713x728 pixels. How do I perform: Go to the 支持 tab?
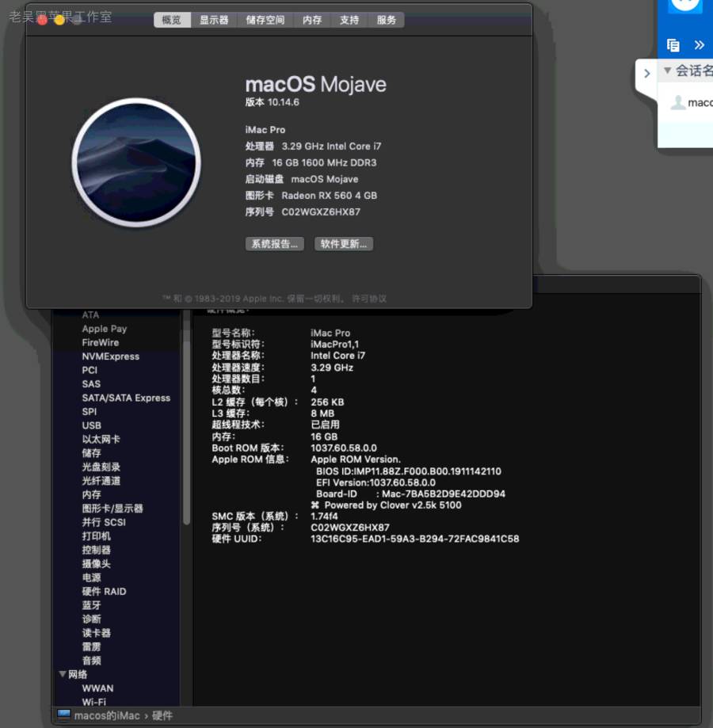click(349, 20)
